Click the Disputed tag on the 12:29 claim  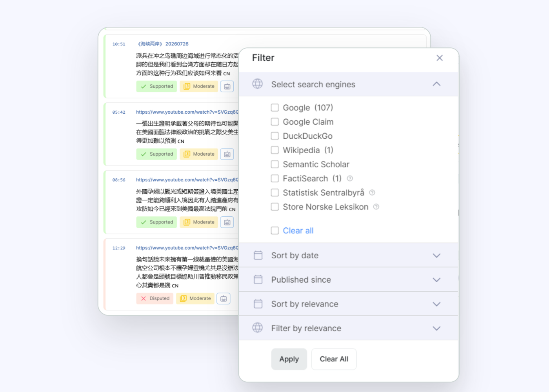(155, 298)
